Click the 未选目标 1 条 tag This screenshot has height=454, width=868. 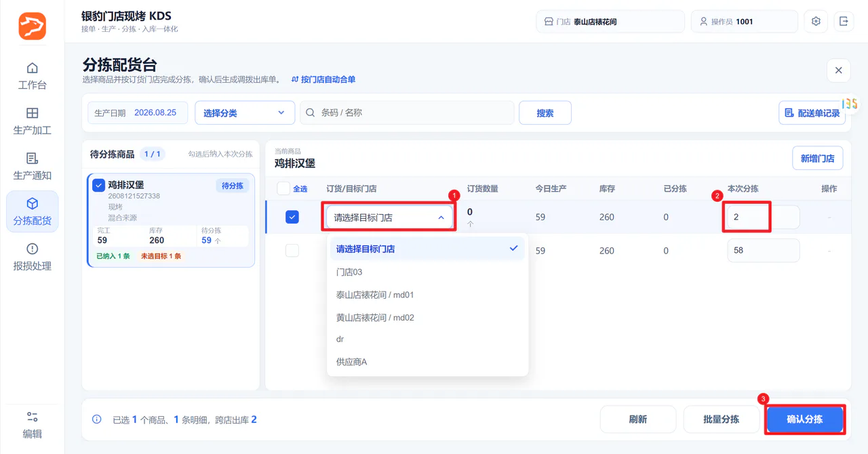pos(161,256)
